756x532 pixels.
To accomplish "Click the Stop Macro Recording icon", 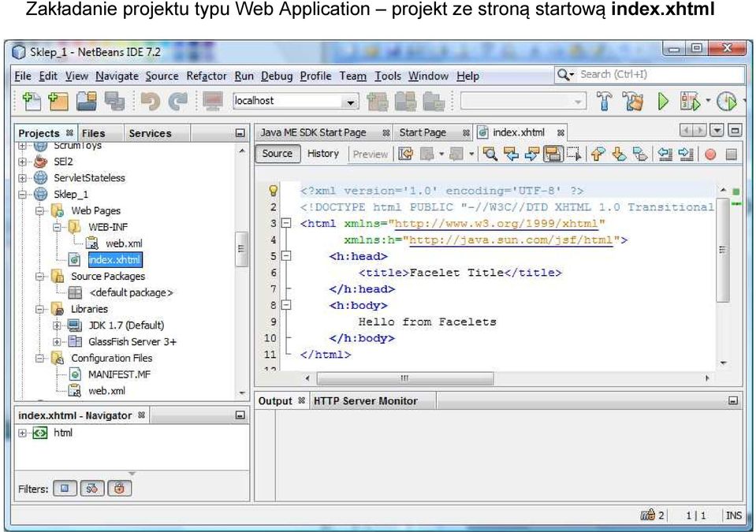I will (x=732, y=154).
